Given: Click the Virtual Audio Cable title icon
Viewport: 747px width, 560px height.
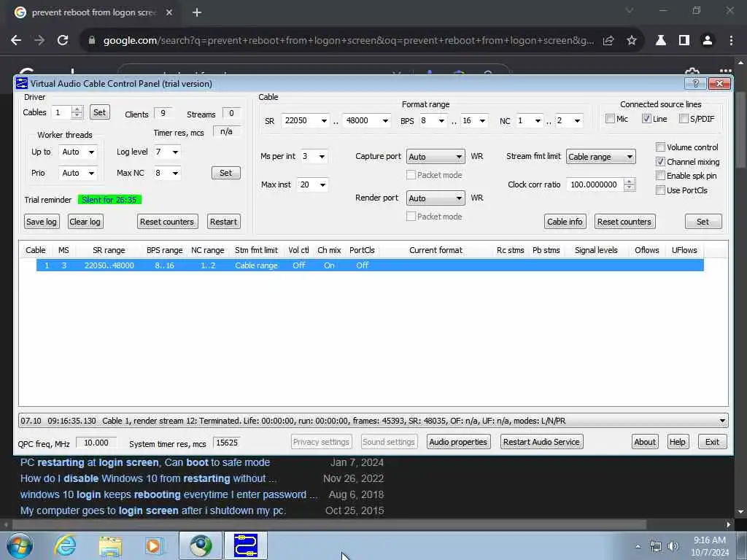Looking at the screenshot, I should (x=22, y=83).
